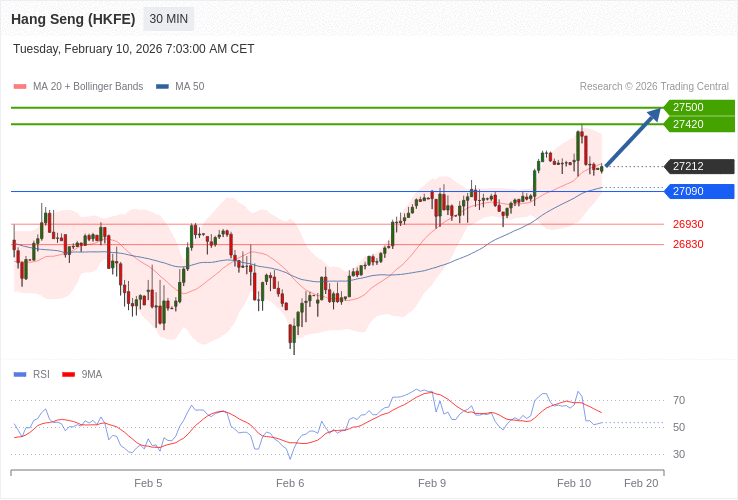738x500 pixels.
Task: Click the blue 27090 pivot price tag
Action: coord(699,191)
